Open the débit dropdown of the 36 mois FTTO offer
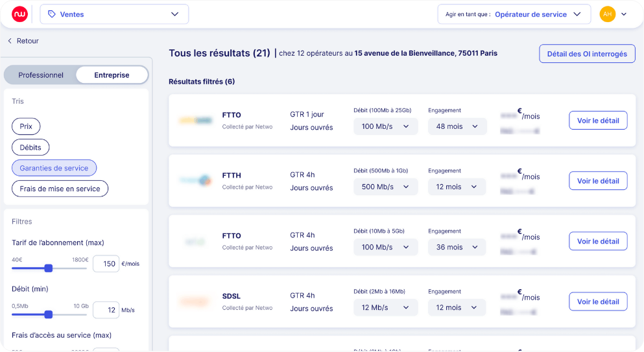This screenshot has width=644, height=352. (x=386, y=247)
